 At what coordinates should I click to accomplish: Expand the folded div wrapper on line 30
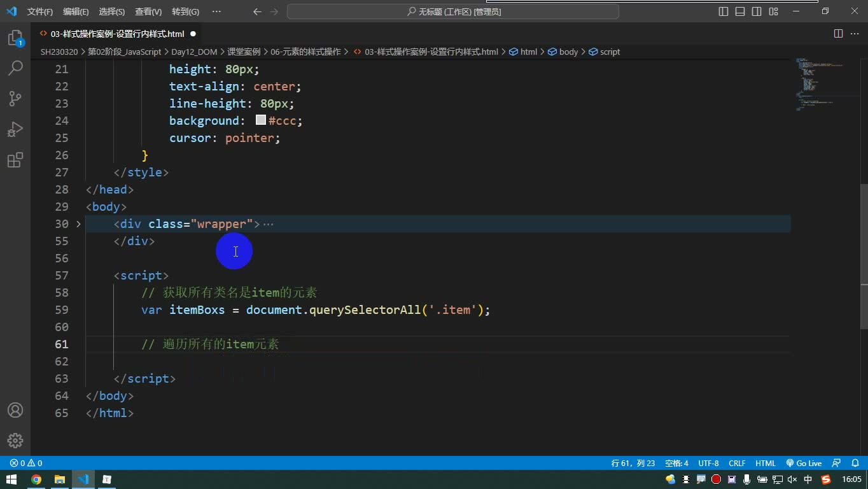78,224
